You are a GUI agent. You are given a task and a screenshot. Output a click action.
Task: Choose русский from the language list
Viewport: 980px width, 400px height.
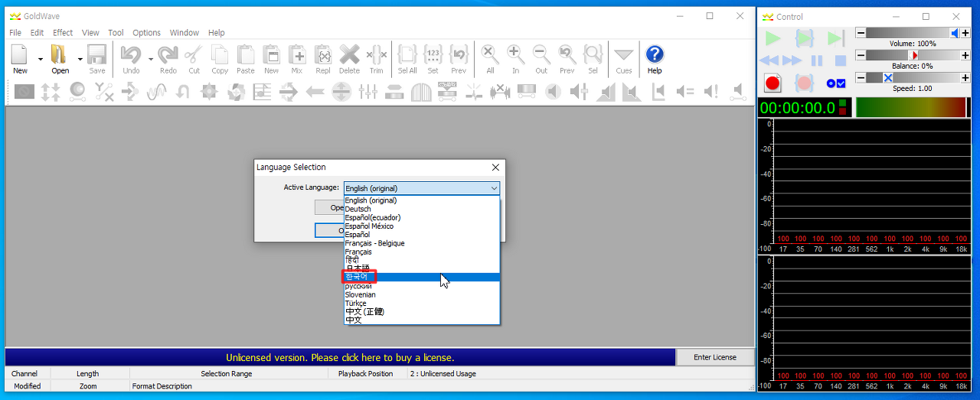click(422, 286)
